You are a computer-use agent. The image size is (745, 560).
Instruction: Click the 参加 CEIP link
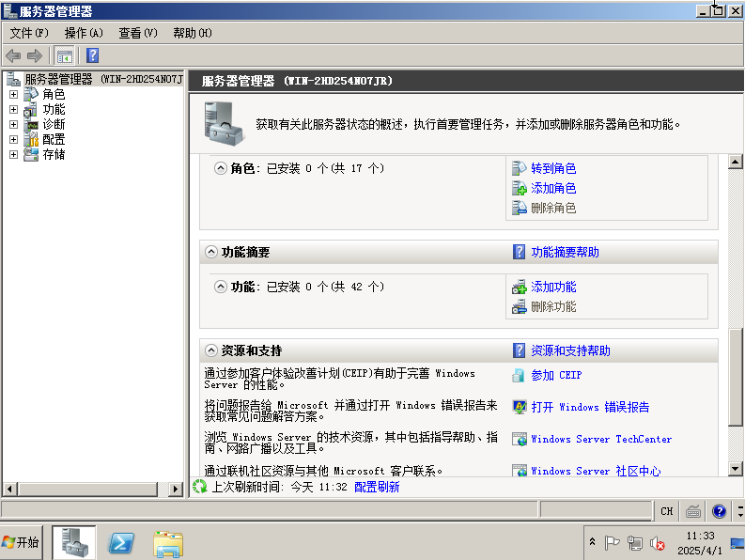pos(556,375)
